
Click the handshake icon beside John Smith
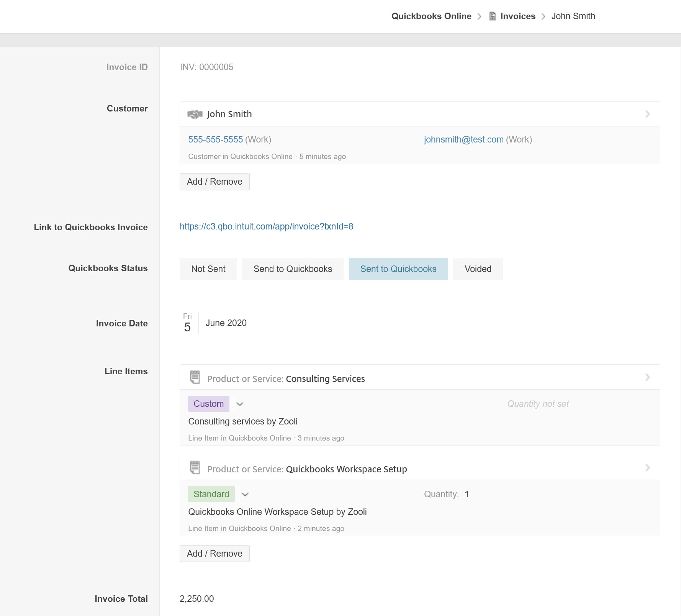coord(195,114)
